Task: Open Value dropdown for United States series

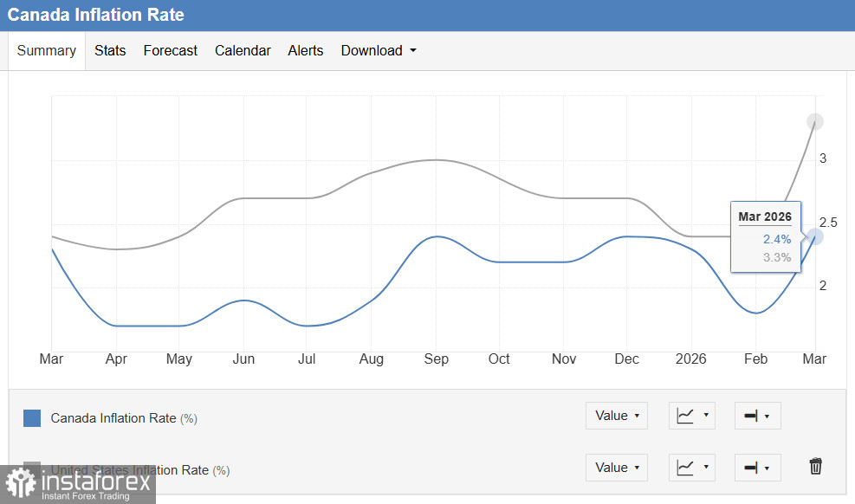Action: pyautogui.click(x=617, y=468)
